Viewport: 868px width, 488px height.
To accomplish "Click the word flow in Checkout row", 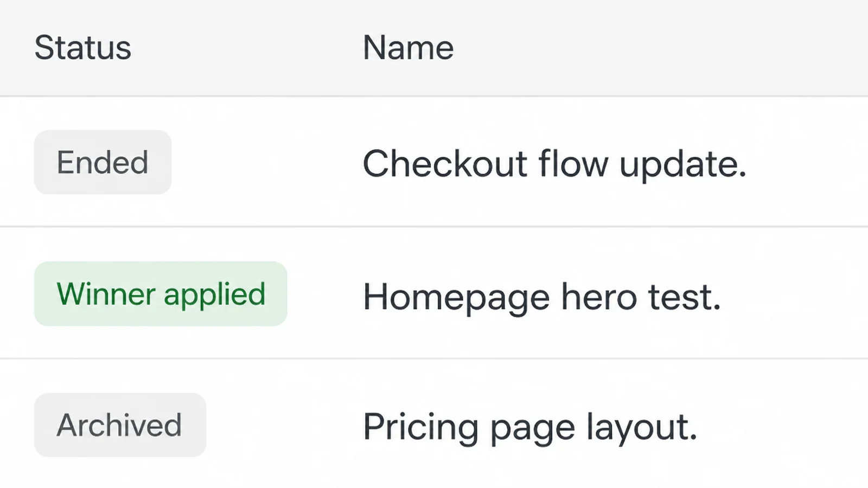I will tap(573, 164).
